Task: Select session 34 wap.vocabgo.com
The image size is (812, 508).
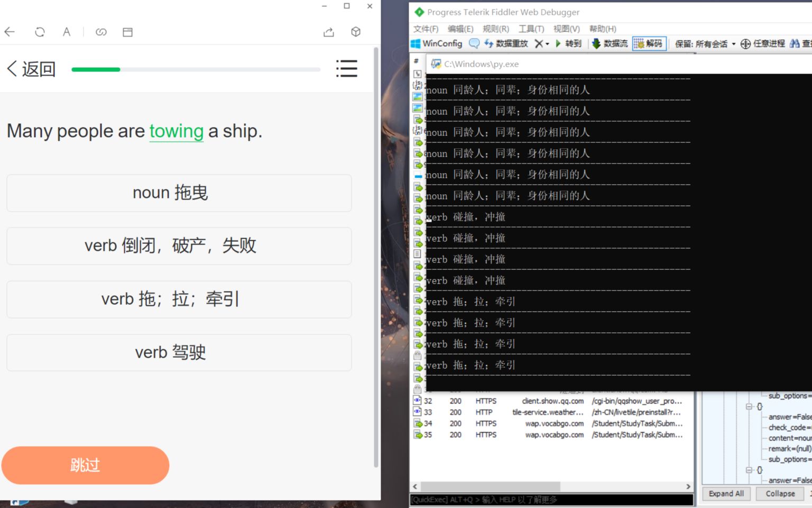Action: [551, 423]
